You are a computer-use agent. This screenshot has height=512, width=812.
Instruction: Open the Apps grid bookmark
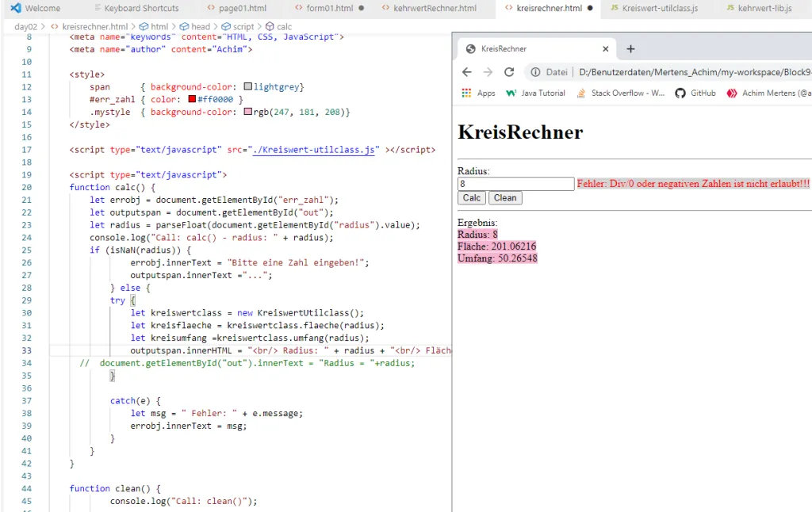point(478,94)
